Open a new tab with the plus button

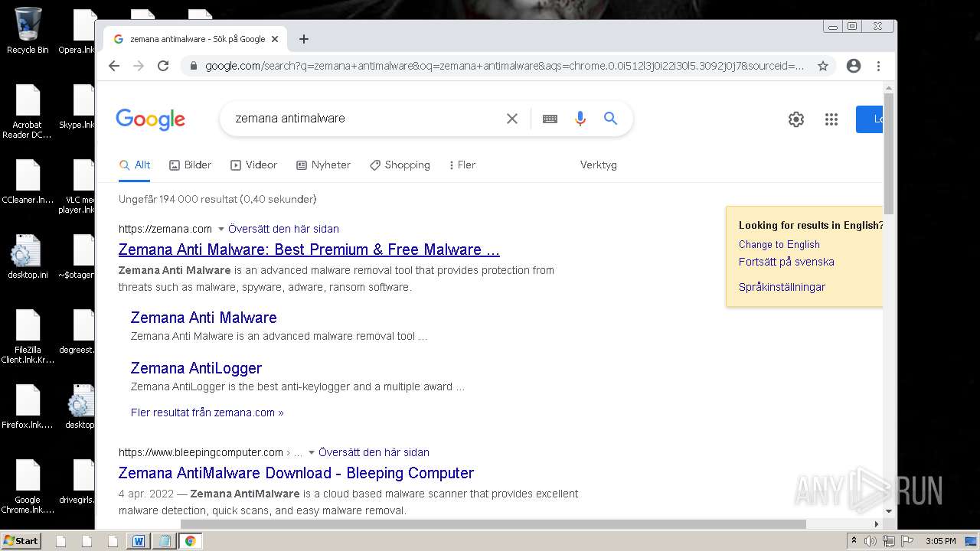pos(304,39)
